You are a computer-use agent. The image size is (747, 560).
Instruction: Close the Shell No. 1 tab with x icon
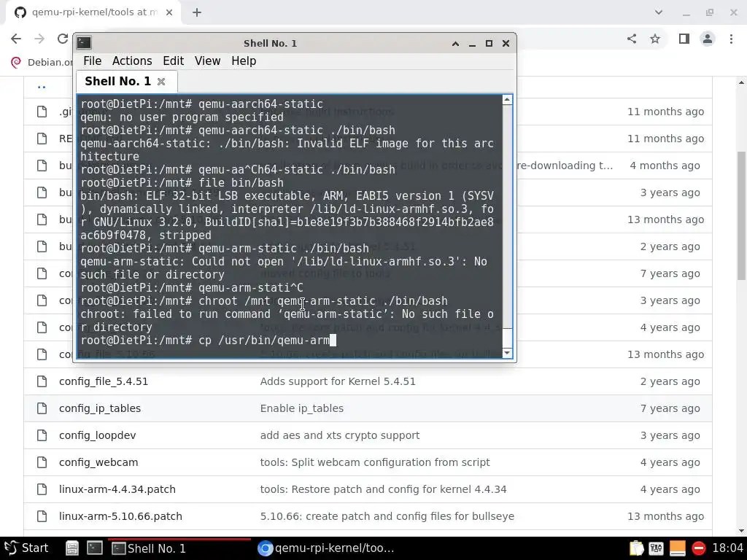161,82
